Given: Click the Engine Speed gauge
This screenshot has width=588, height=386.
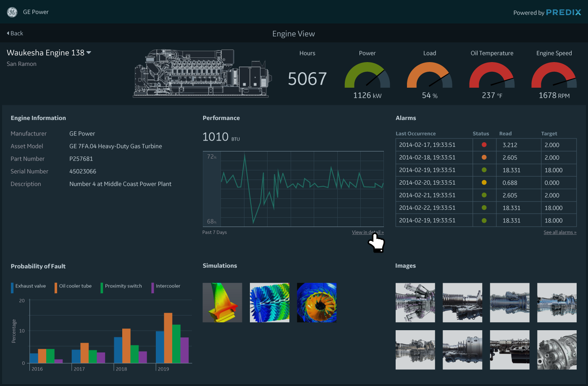Looking at the screenshot, I should pos(554,75).
